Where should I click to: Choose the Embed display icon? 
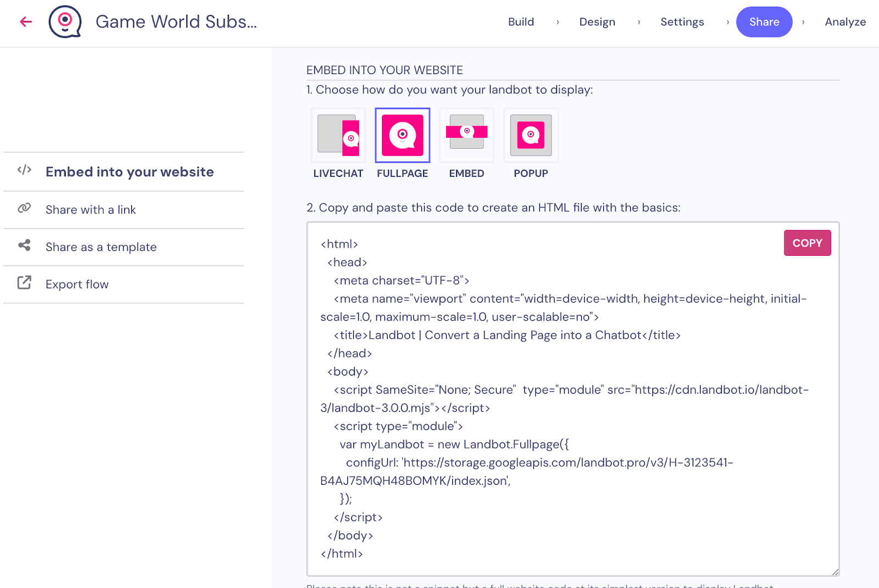tap(467, 135)
